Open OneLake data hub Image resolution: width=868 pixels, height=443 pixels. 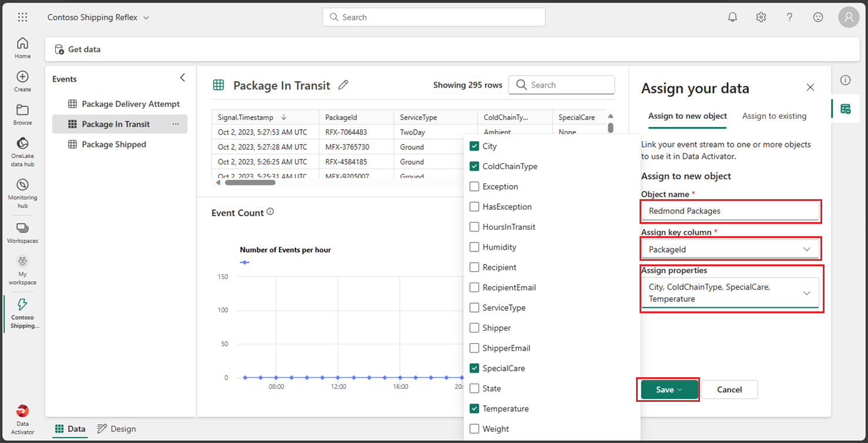(22, 152)
